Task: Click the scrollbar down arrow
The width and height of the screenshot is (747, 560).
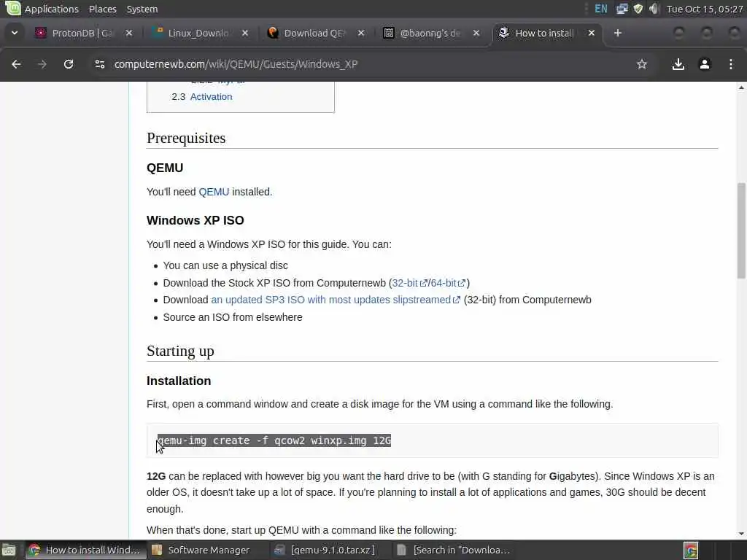Action: 741,534
